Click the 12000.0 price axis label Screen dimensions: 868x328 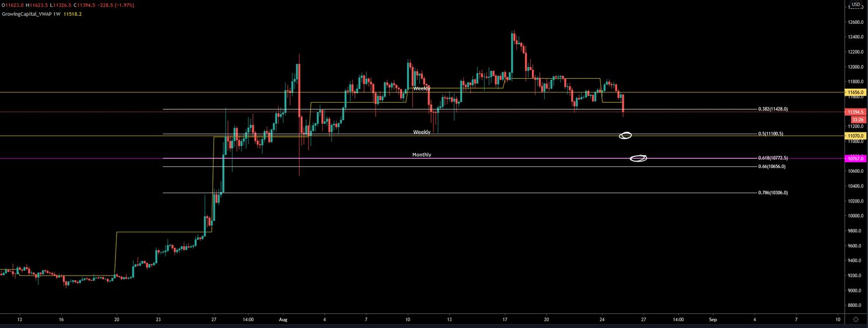(x=855, y=67)
